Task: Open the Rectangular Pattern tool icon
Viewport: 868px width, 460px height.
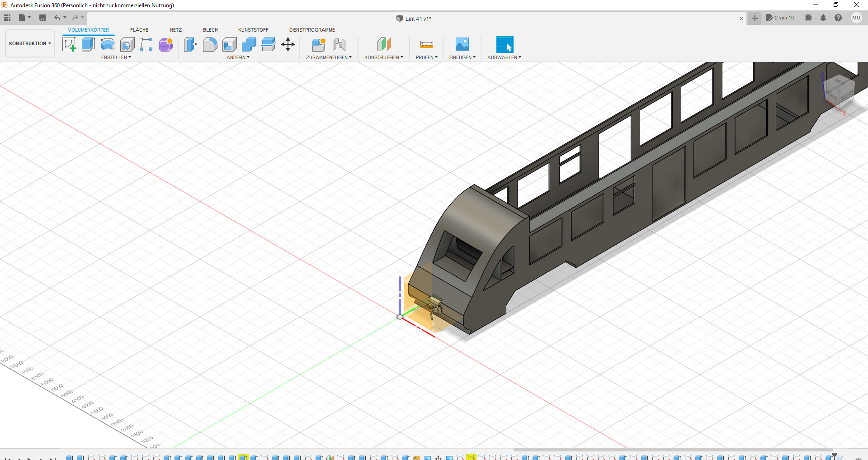Action: 146,44
